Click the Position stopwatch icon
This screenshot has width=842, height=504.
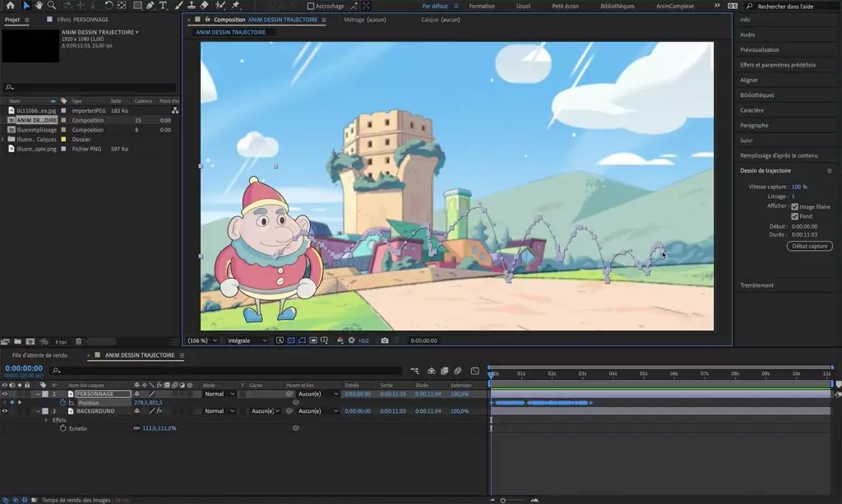coord(62,403)
